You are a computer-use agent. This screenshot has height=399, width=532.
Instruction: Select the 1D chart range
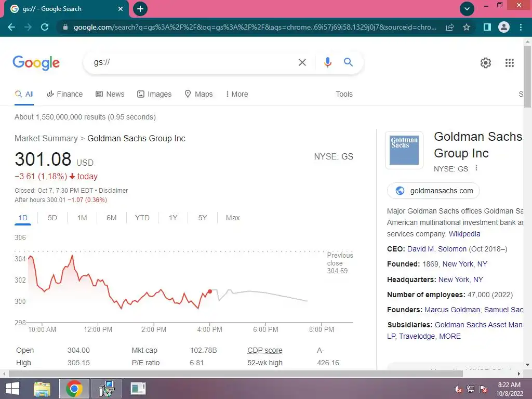(23, 218)
